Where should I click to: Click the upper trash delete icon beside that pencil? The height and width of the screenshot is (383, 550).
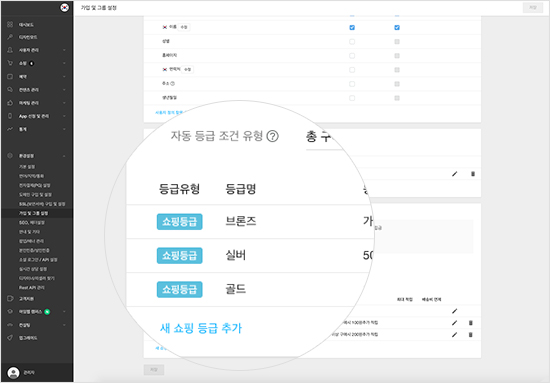tap(473, 174)
